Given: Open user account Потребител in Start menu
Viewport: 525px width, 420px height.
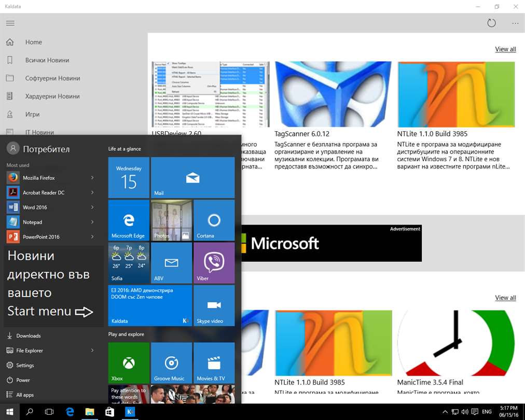Looking at the screenshot, I should point(38,149).
